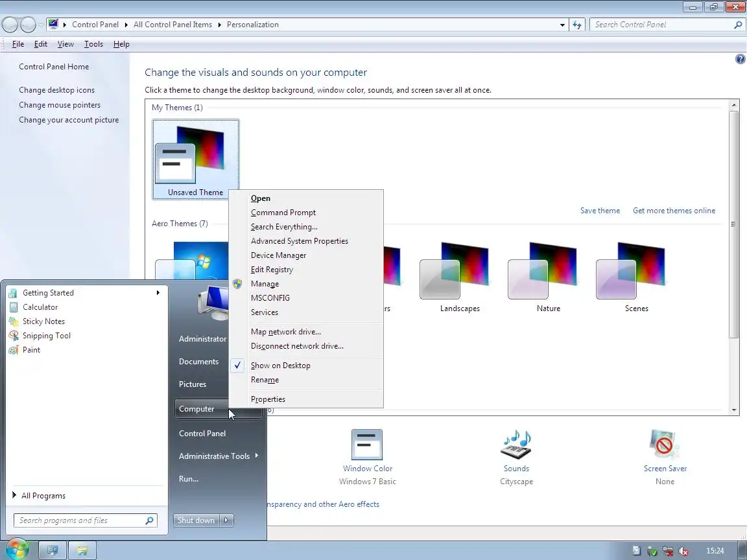The image size is (747, 560).
Task: Open the address bar history dropdown arrow
Action: click(x=562, y=25)
